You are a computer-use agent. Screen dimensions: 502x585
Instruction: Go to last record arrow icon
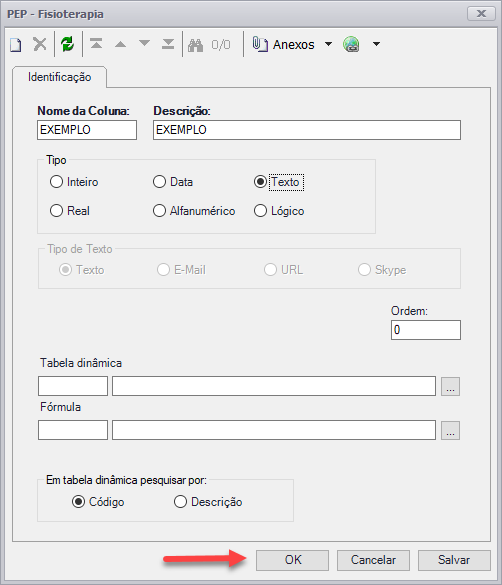pyautogui.click(x=168, y=44)
